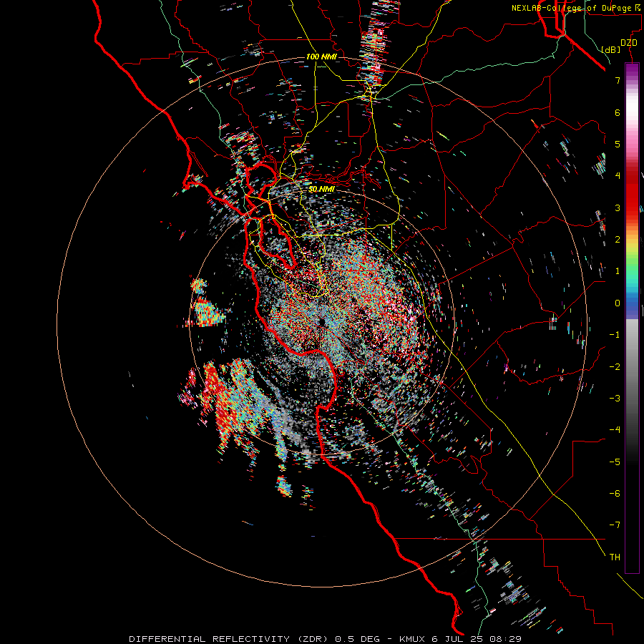Click the -5 value on the color scale
Viewport: 644px width, 644px height.
click(x=615, y=462)
